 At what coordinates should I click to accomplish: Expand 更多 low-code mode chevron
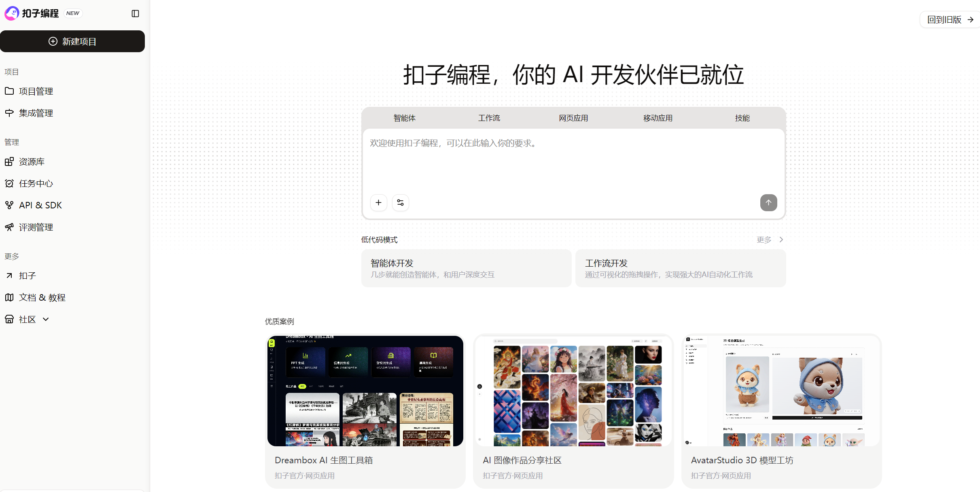pyautogui.click(x=781, y=240)
